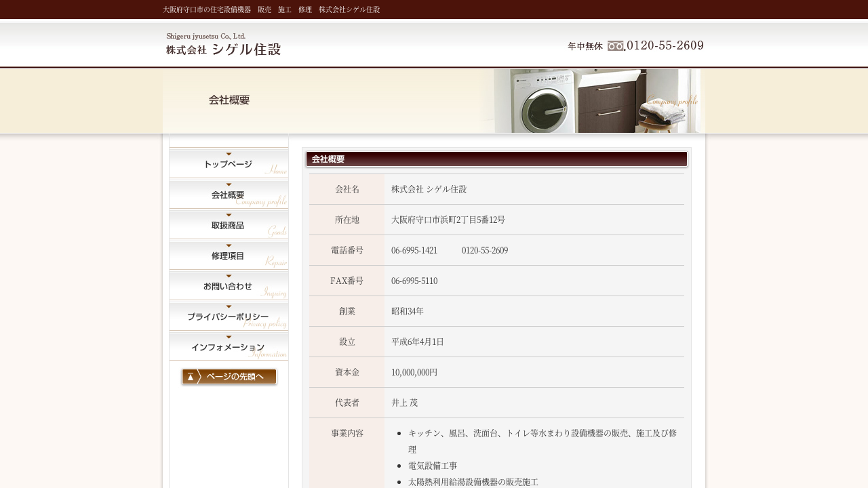Click the free-dial icon beside the phone number
868x488 pixels.
[x=616, y=46]
